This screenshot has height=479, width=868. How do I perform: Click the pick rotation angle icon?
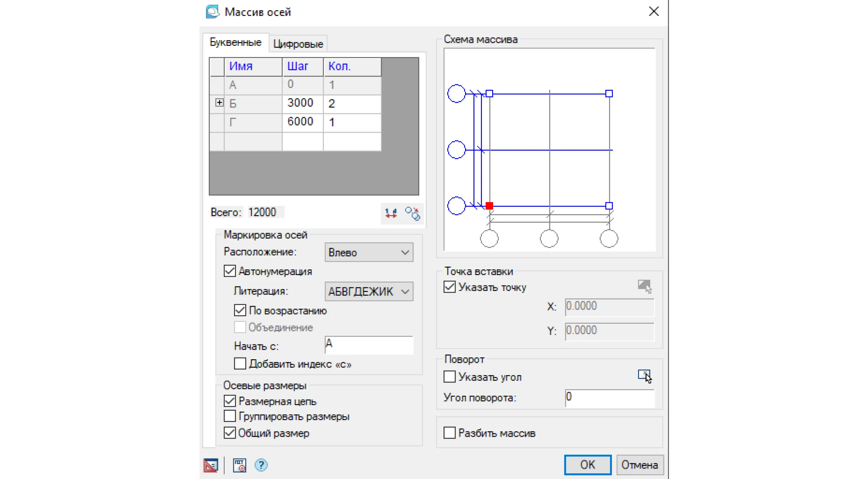[644, 376]
